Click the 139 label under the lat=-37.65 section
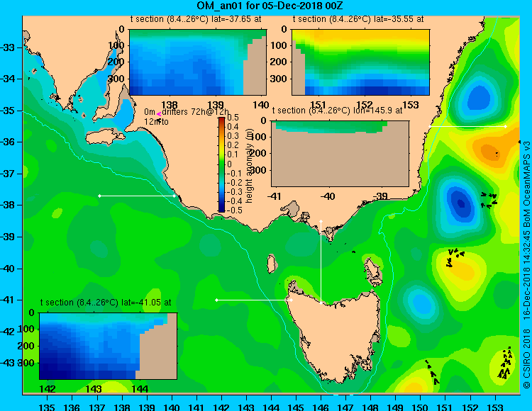The width and height of the screenshot is (532, 411). [x=216, y=105]
